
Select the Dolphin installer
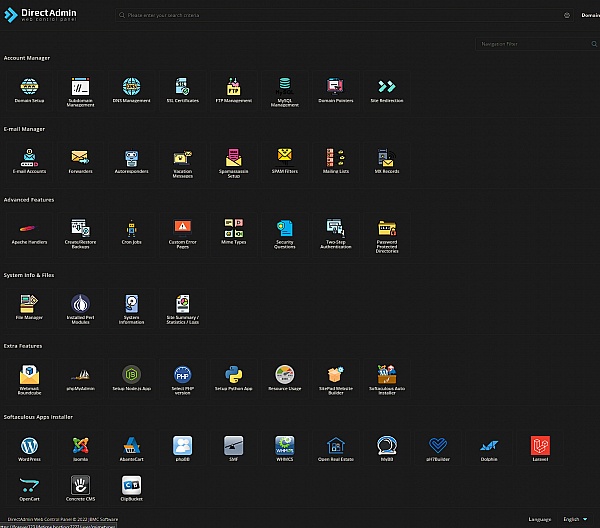tap(489, 448)
